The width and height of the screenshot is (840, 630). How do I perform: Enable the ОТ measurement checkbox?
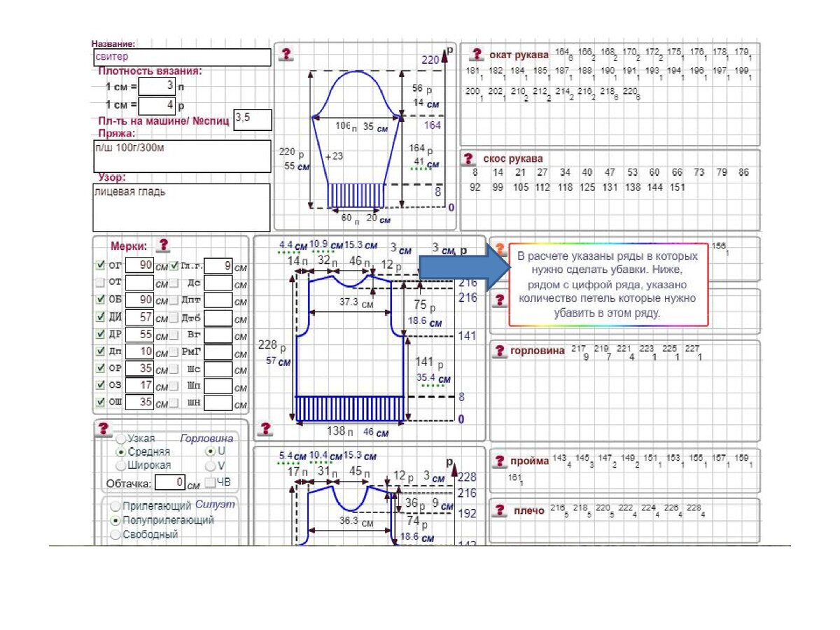tap(100, 283)
